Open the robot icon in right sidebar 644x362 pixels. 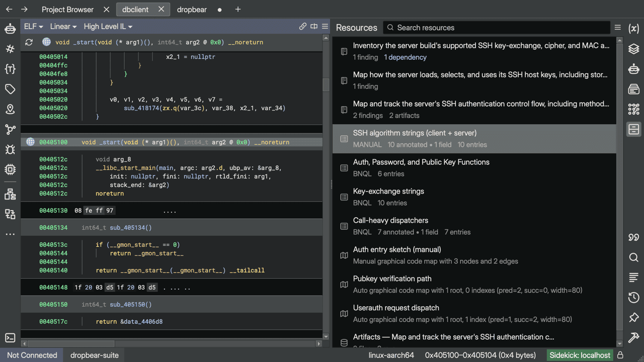[x=634, y=69]
